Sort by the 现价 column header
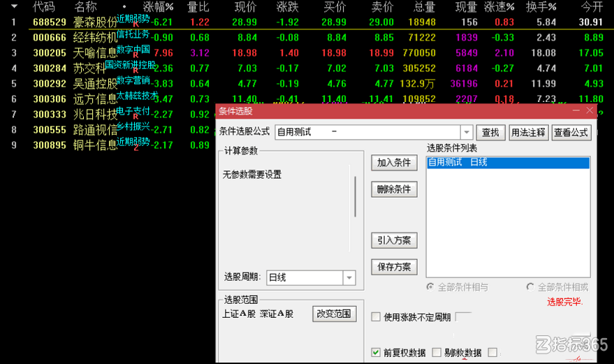614x364 pixels. pyautogui.click(x=245, y=7)
